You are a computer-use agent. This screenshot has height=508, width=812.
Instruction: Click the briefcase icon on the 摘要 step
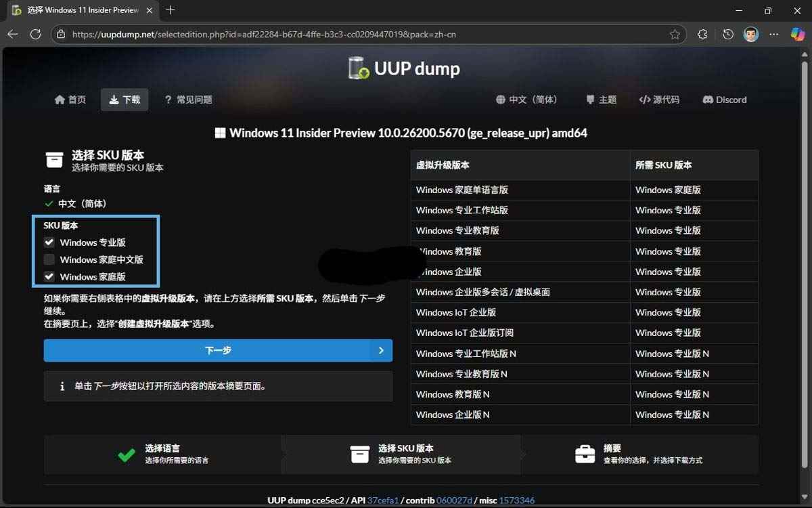586,454
